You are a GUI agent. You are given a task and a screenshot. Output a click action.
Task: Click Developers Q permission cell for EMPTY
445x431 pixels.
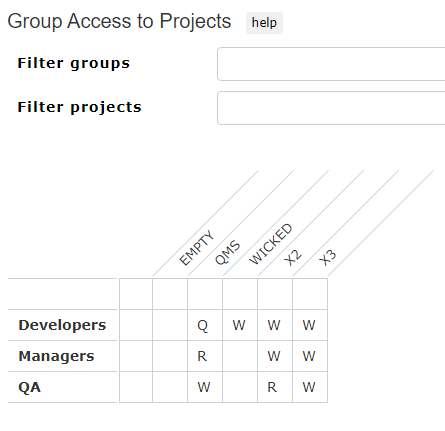[205, 325]
